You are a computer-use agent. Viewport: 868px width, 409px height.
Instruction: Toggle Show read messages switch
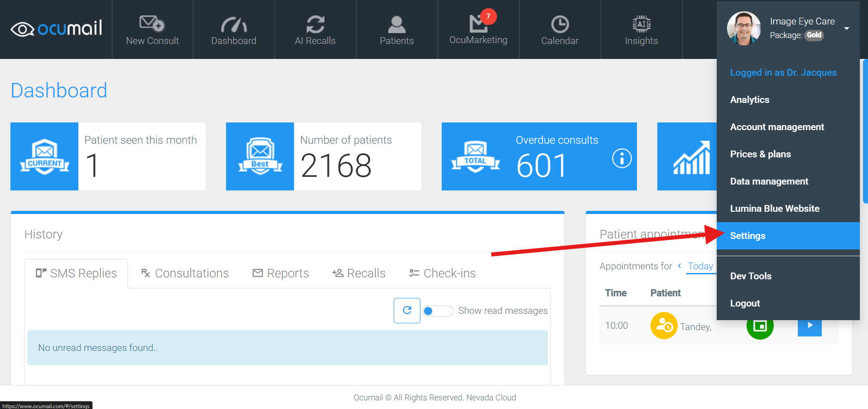click(x=438, y=311)
